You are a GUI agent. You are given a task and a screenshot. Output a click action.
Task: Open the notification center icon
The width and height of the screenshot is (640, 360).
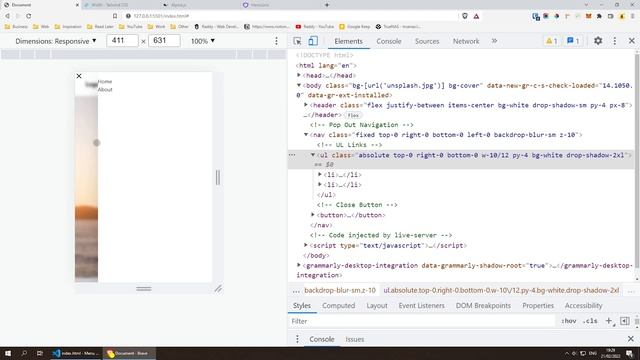pos(629,353)
